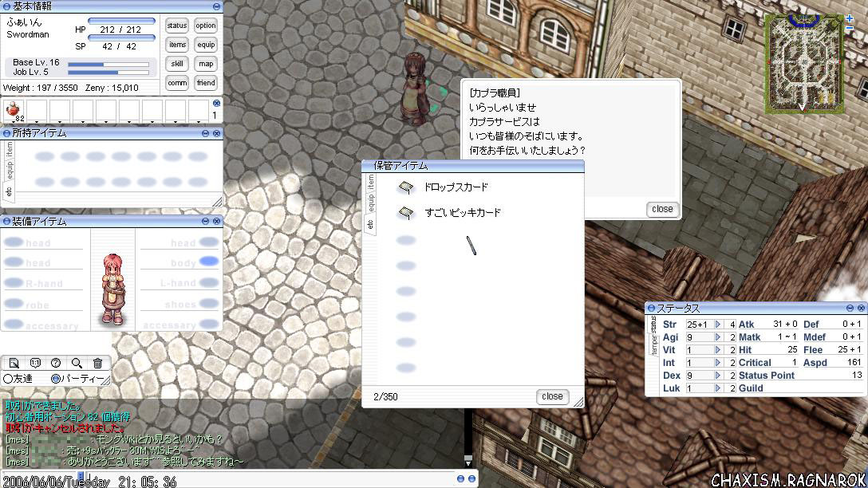868x488 pixels.
Task: Select the 友達 radio button
Action: [9, 380]
